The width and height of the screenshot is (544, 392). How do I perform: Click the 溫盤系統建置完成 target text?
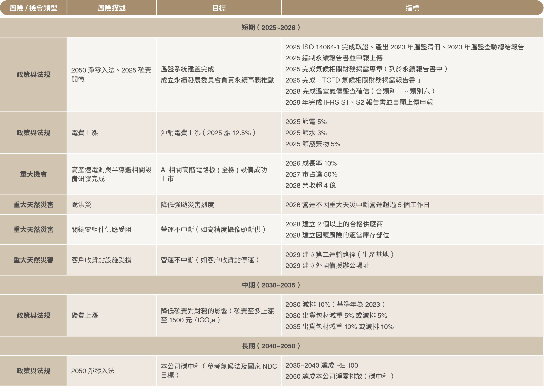pyautogui.click(x=187, y=69)
